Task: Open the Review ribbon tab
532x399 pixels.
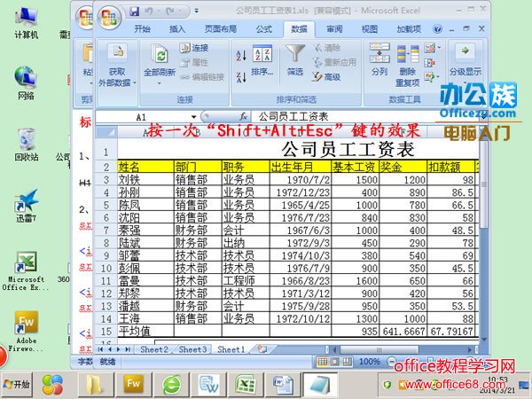Action: coord(334,29)
